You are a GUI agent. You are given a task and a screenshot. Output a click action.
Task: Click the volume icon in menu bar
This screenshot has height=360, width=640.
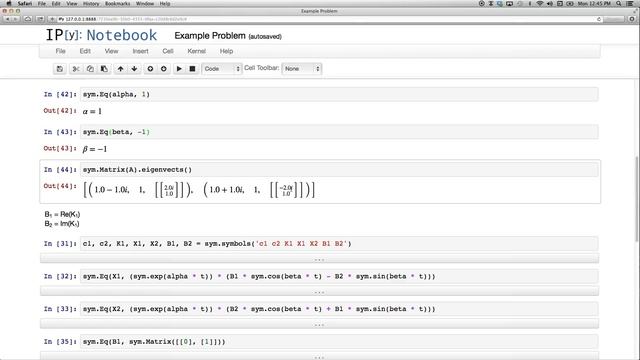point(549,4)
